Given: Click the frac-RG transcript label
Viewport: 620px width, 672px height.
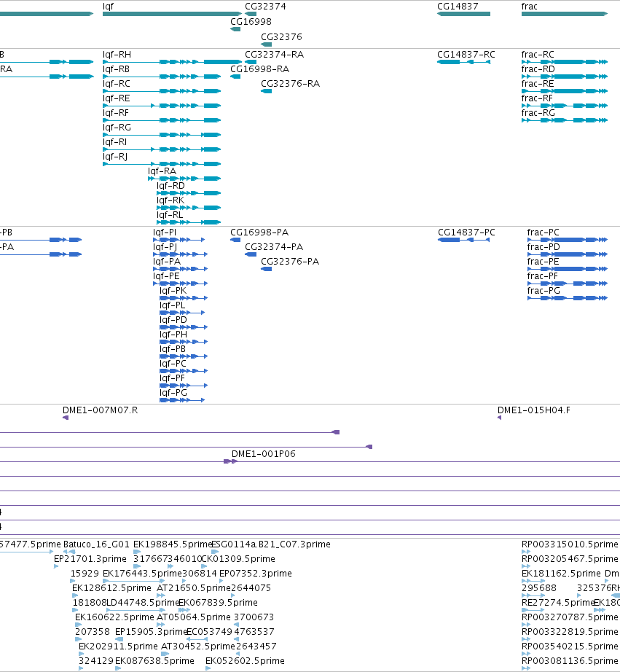Looking at the screenshot, I should coord(538,113).
